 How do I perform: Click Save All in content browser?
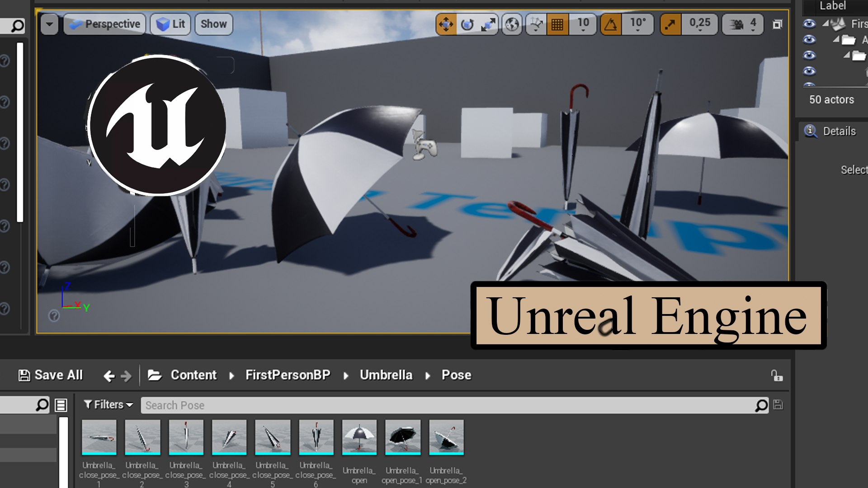(x=51, y=375)
